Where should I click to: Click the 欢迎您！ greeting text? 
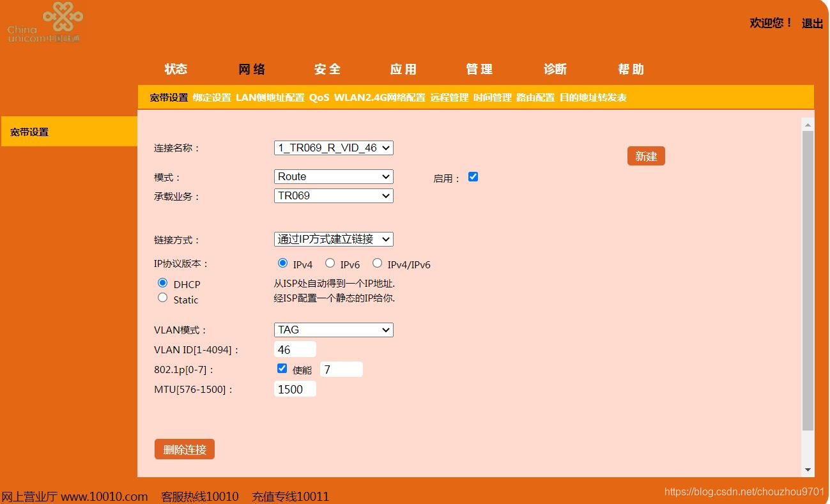(x=771, y=23)
